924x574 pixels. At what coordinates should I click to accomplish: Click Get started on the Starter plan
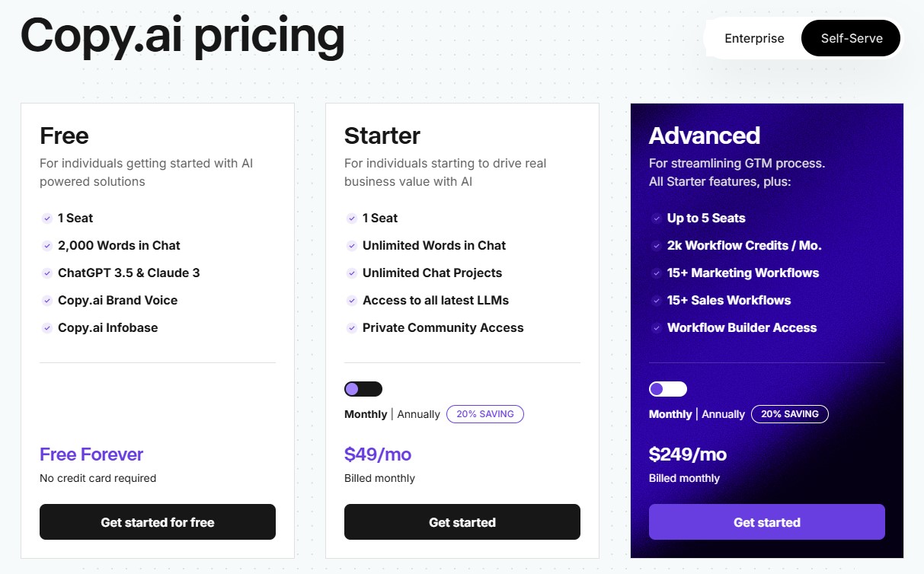[462, 522]
